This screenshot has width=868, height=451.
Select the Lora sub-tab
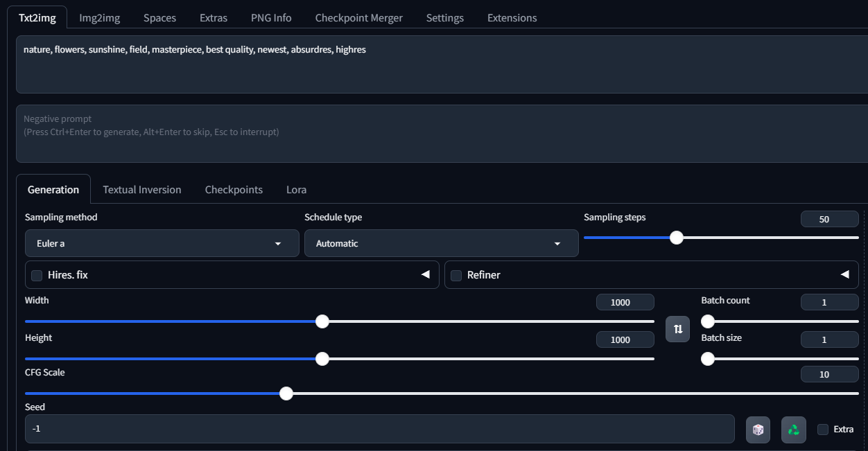[x=296, y=190]
